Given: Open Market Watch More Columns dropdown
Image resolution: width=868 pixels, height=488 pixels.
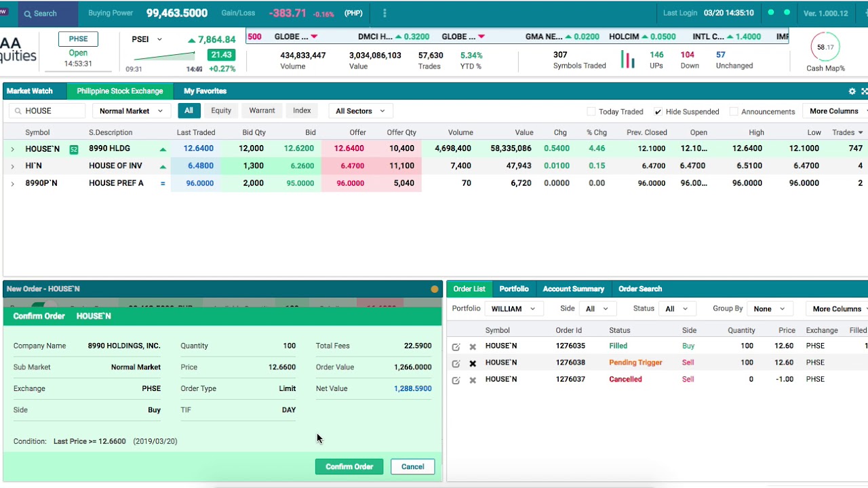Looking at the screenshot, I should click(835, 111).
